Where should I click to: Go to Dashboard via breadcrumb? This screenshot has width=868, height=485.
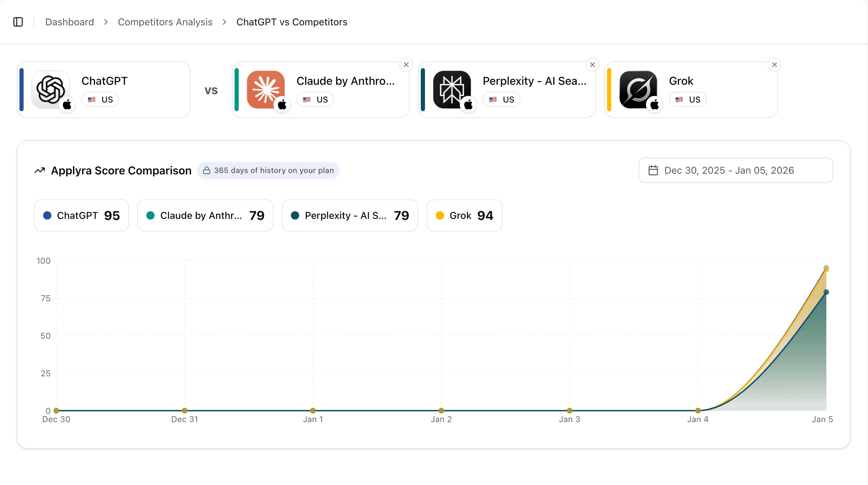click(69, 22)
